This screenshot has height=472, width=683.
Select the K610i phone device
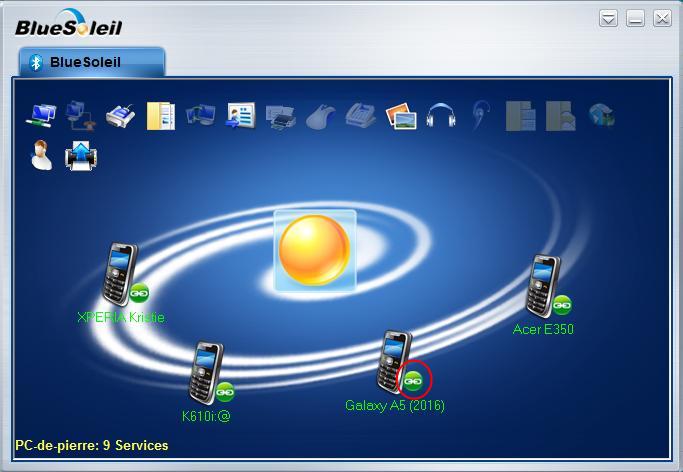pyautogui.click(x=206, y=372)
